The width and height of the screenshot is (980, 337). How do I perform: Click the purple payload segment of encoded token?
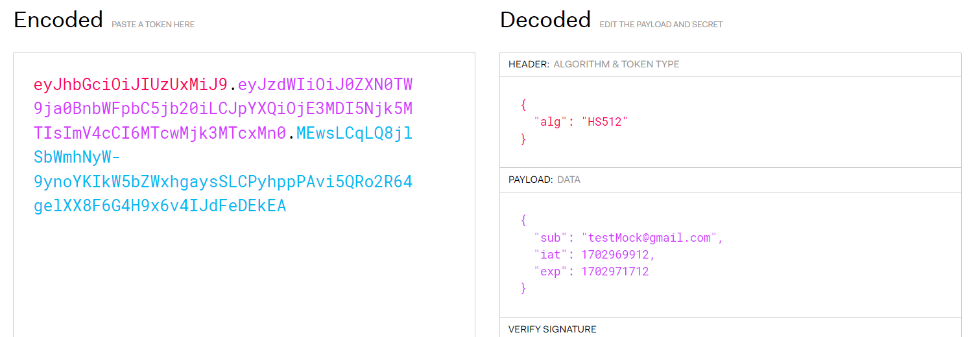[x=223, y=109]
